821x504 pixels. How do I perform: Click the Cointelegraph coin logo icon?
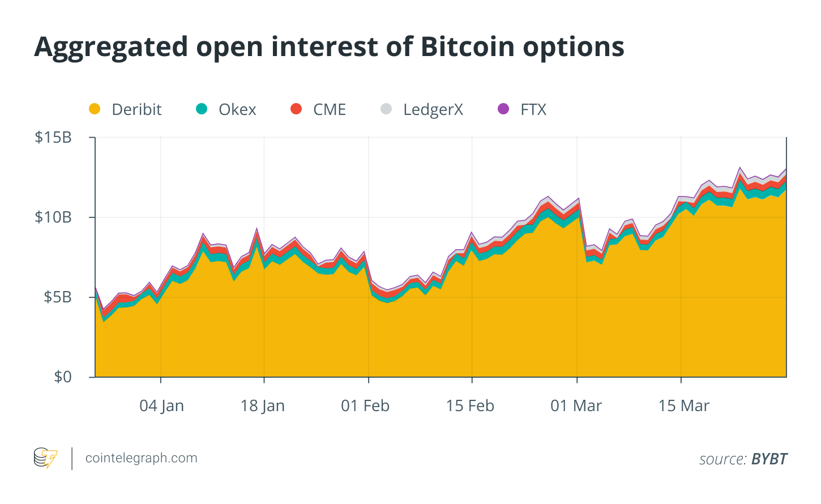[46, 458]
